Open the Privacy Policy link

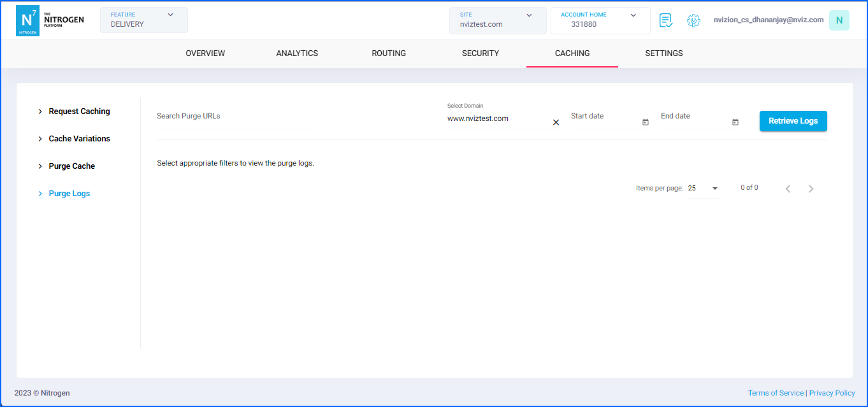click(832, 393)
